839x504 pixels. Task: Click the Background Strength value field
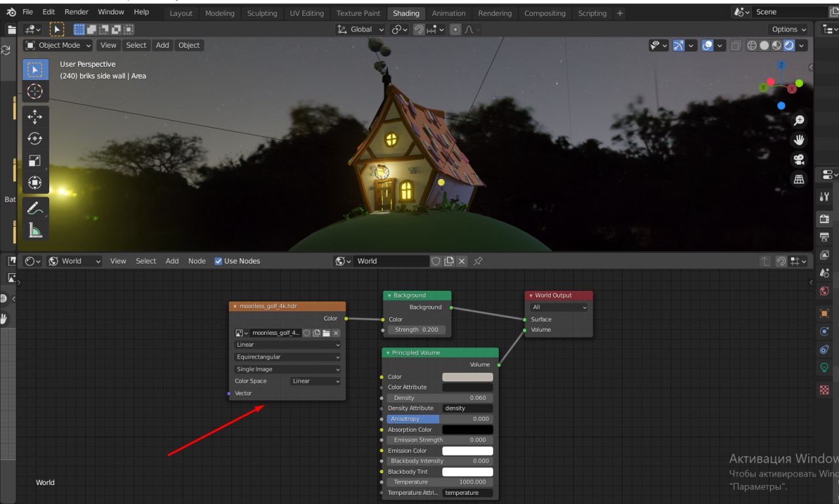[x=417, y=330]
